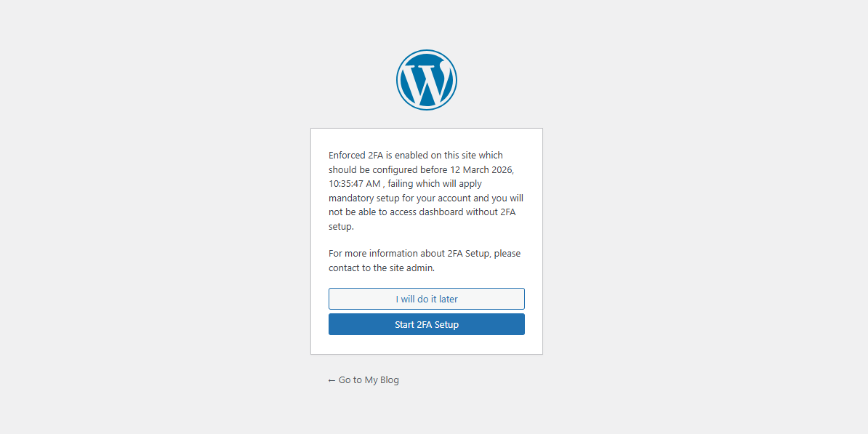The height and width of the screenshot is (434, 868).
Task: Click the words "mandatory setup" in the notice
Action: (x=363, y=198)
